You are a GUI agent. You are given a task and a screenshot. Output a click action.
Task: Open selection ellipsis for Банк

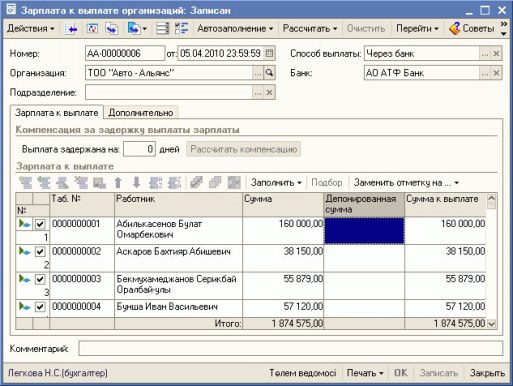pyautogui.click(x=485, y=73)
